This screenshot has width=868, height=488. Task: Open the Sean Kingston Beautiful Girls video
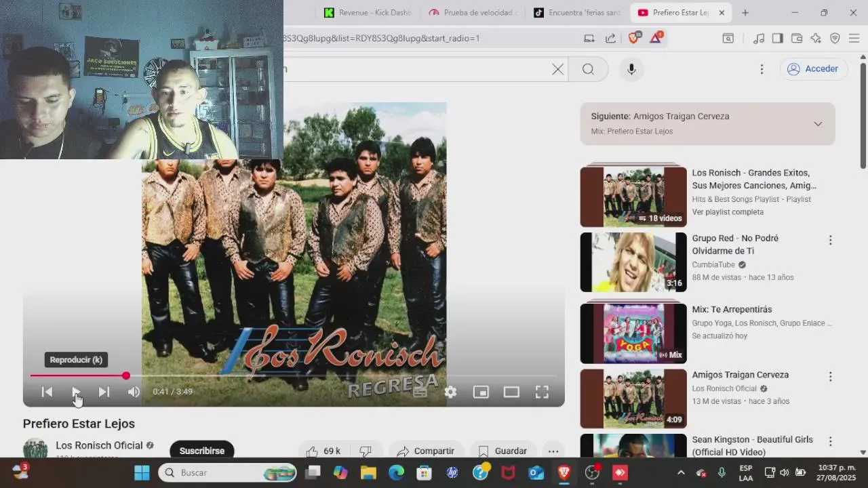tap(753, 446)
